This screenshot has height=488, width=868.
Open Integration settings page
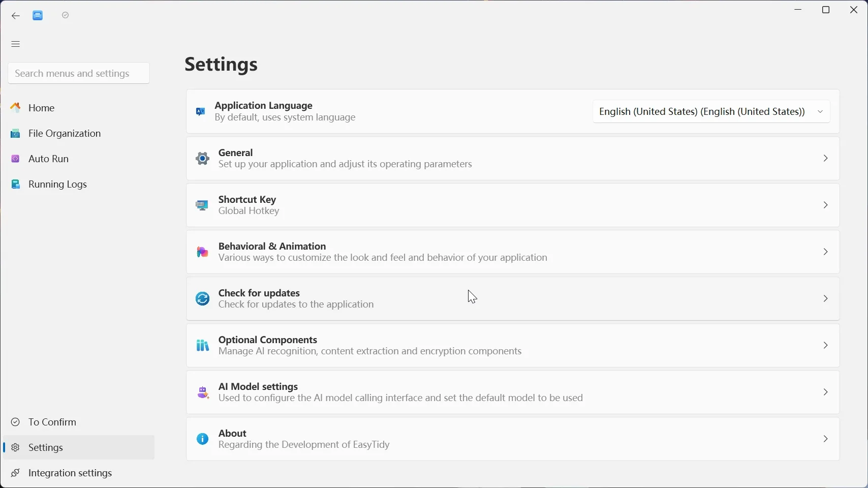point(79,473)
